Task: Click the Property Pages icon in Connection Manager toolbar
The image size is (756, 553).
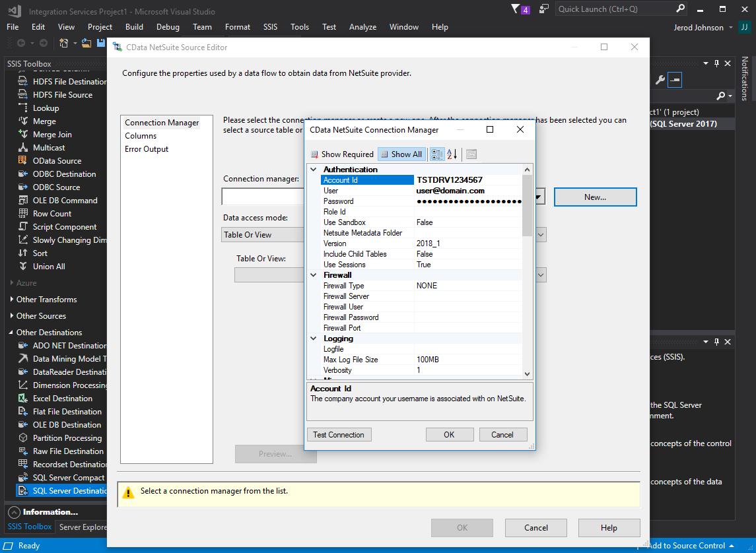Action: coord(471,154)
